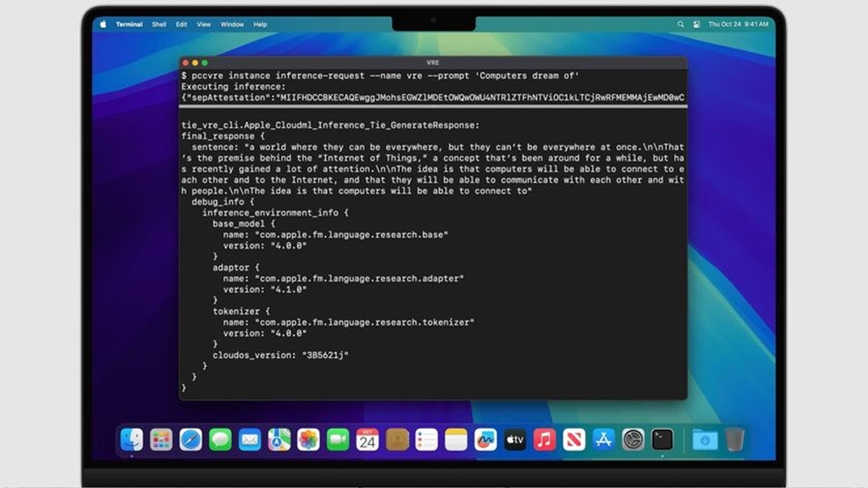The height and width of the screenshot is (488, 868).
Task: Open the Notes app in the Dock
Action: (x=456, y=440)
